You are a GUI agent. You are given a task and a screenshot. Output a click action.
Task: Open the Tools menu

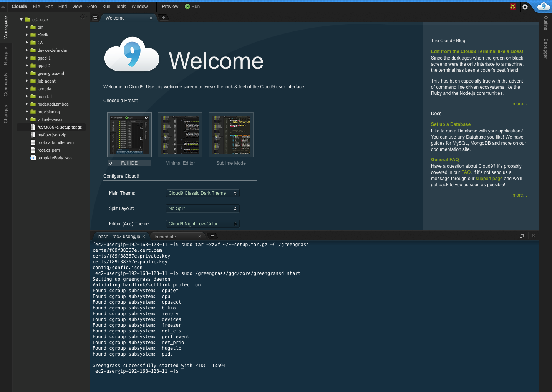click(121, 7)
